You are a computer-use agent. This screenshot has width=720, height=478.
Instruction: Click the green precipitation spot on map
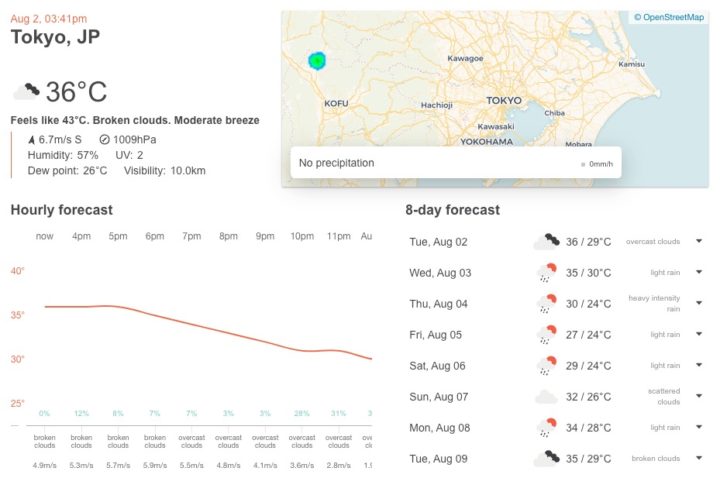coord(317,61)
